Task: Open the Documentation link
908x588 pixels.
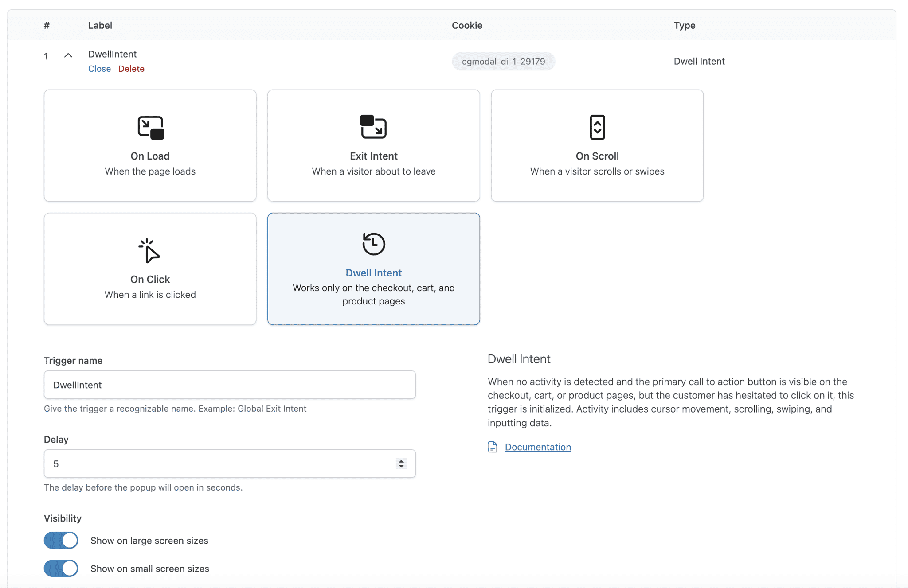Action: tap(538, 447)
